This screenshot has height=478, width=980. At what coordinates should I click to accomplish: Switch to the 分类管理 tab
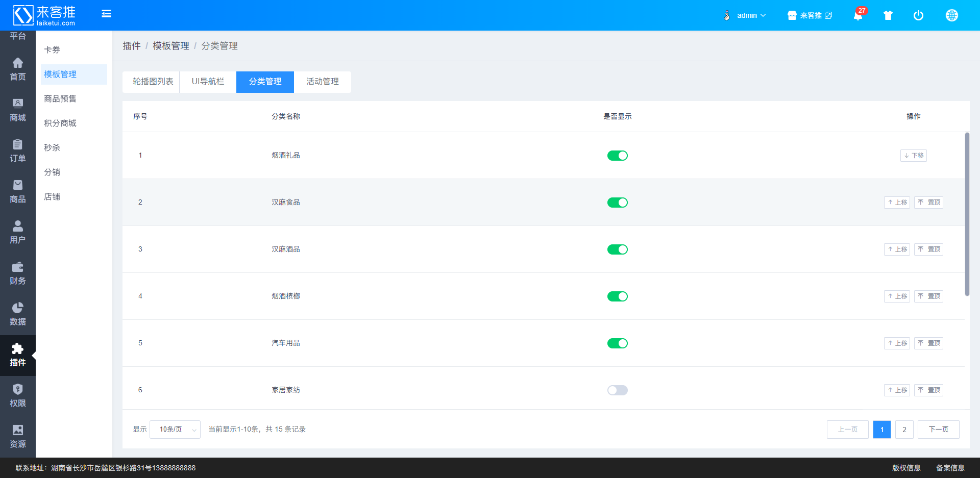pos(265,82)
